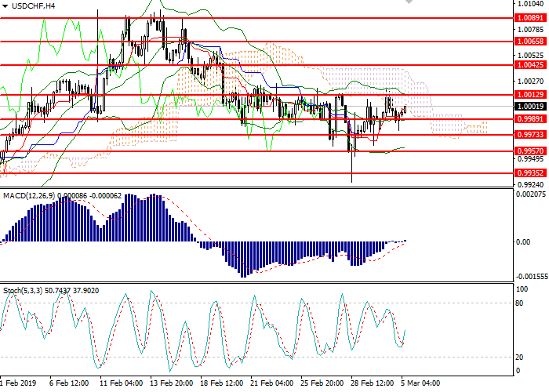Image resolution: width=549 pixels, height=392 pixels.
Task: Select the 0.99733 red price label
Action: [526, 135]
